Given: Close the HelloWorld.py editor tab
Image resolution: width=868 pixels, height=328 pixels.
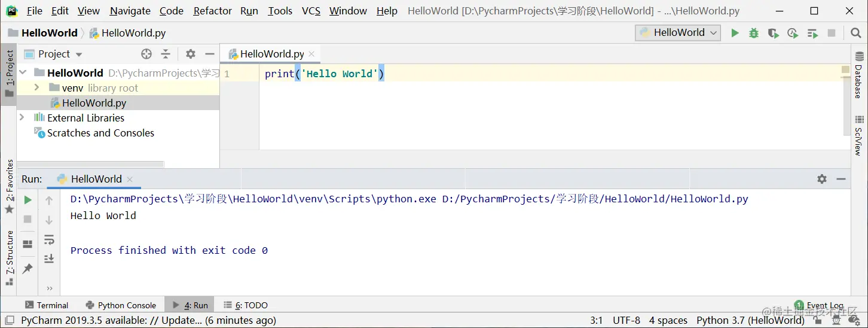Looking at the screenshot, I should (311, 54).
